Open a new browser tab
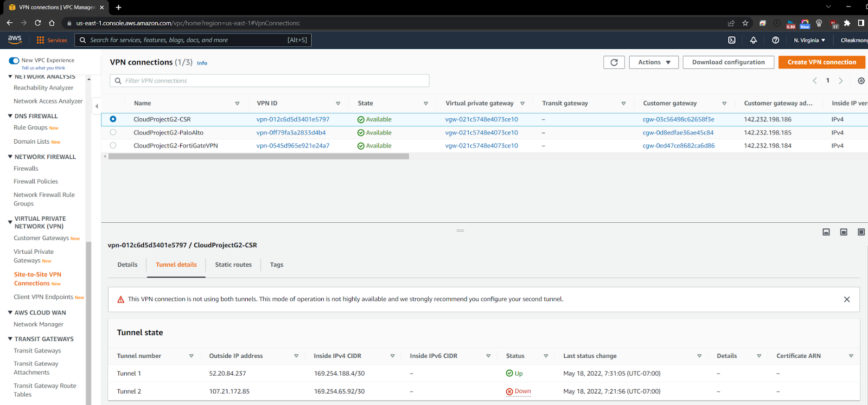 118,7
